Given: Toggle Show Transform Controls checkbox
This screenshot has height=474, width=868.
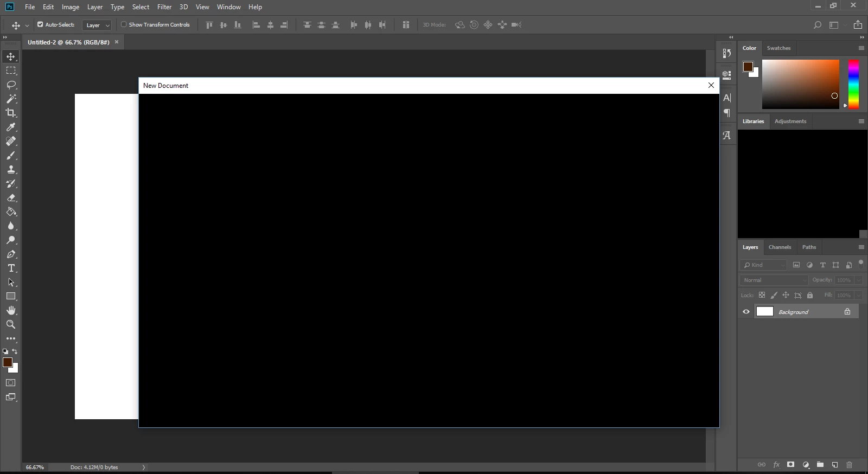Looking at the screenshot, I should 124,24.
